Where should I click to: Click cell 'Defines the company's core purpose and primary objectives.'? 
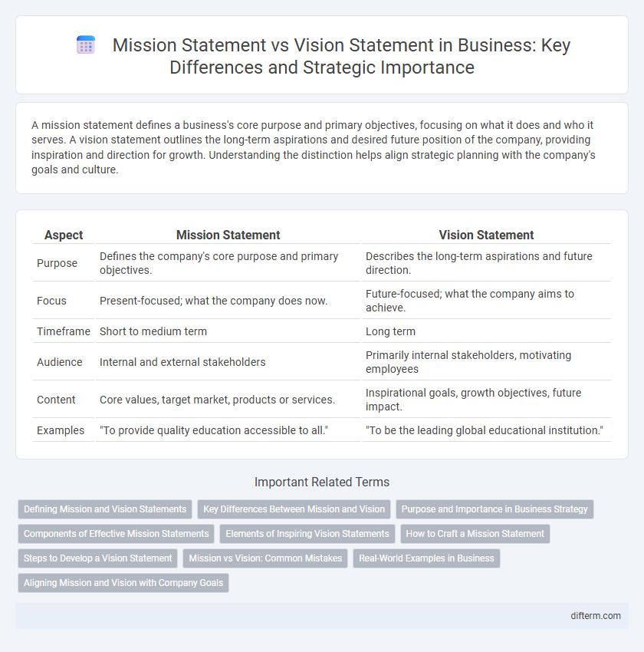(228, 263)
